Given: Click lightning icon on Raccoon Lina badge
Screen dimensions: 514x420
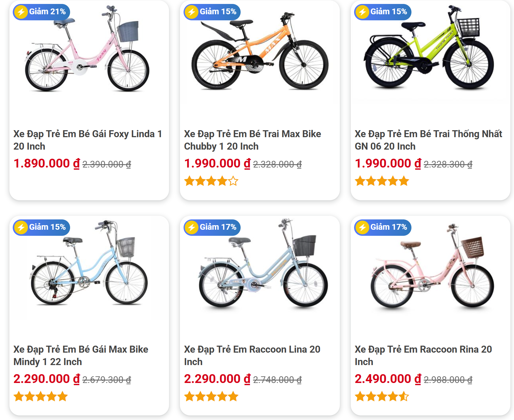Looking at the screenshot, I should [x=191, y=227].
